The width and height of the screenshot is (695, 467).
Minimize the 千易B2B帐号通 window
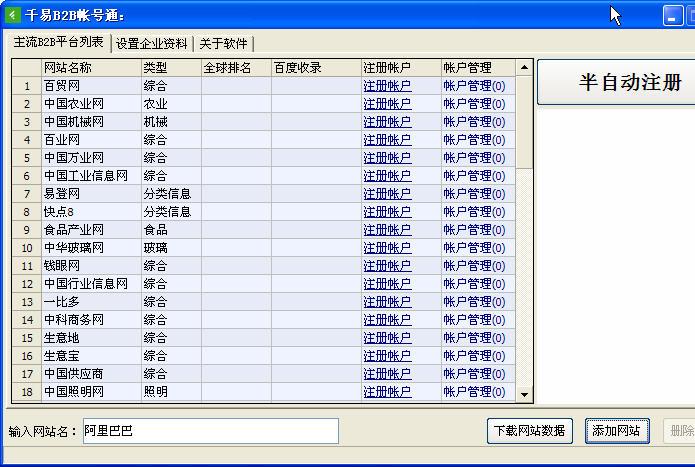click(x=672, y=16)
